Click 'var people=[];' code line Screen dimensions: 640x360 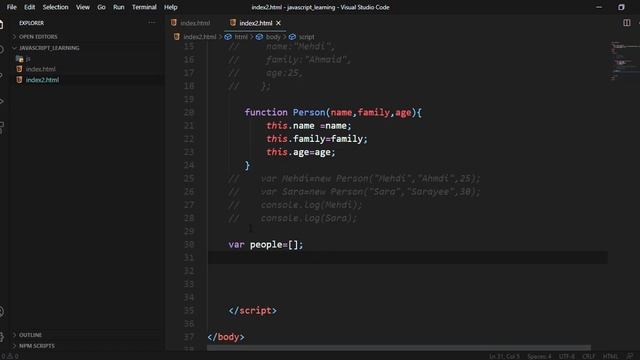(x=266, y=244)
